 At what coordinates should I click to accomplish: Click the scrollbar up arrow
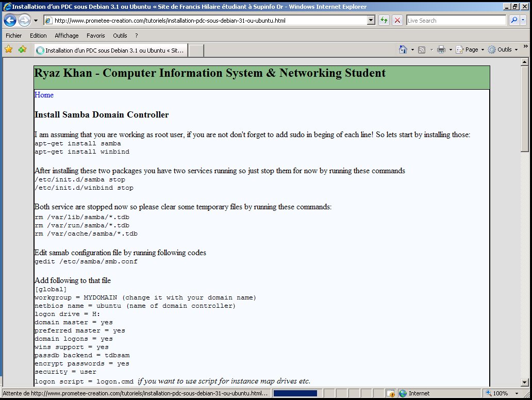coord(525,62)
